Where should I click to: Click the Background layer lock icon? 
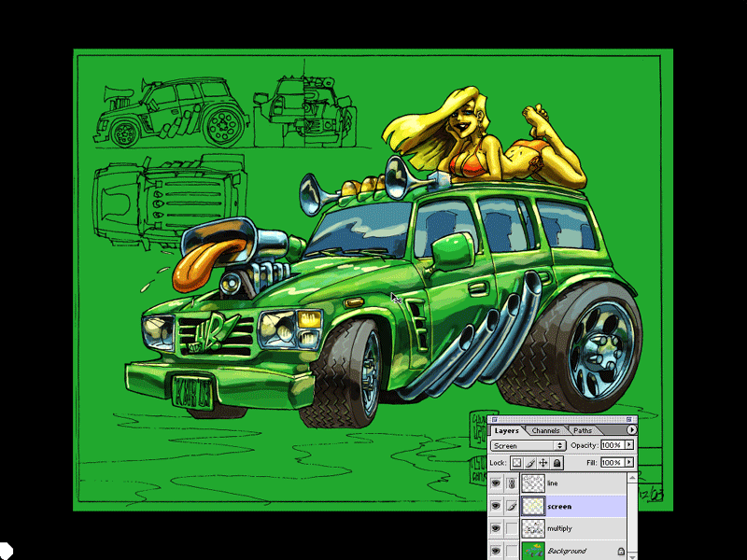click(620, 552)
